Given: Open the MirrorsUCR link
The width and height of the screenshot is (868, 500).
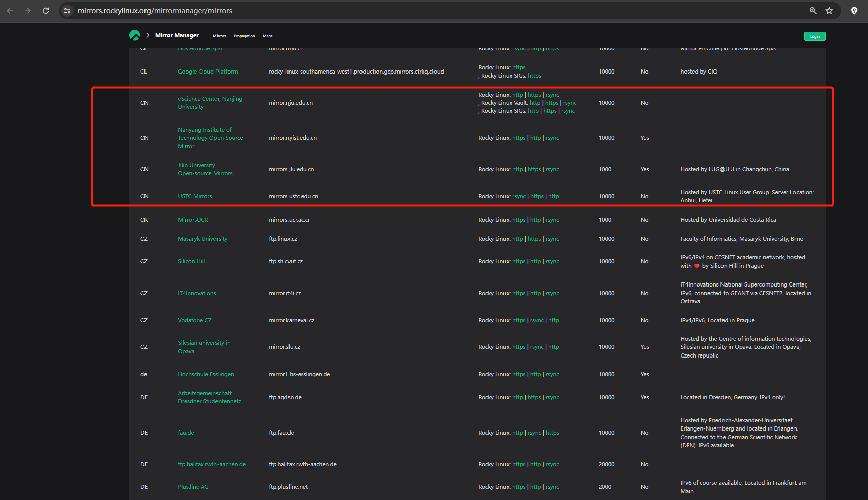Looking at the screenshot, I should [193, 220].
